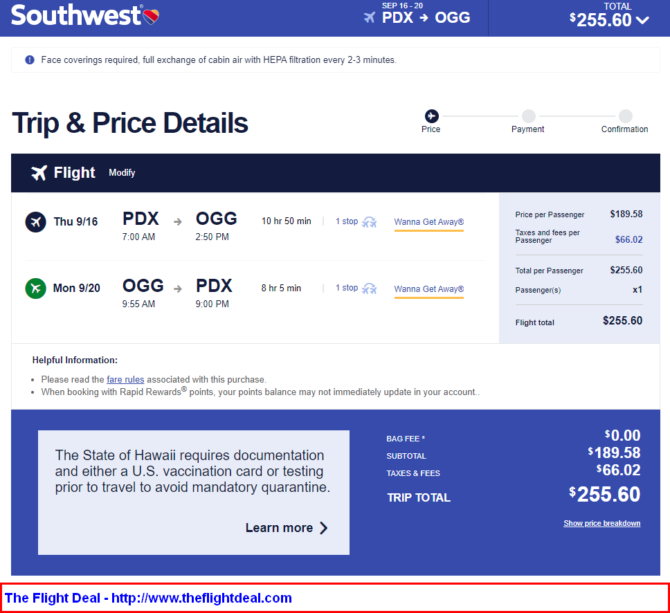Open the fare rules link
Image resolution: width=670 pixels, height=613 pixels.
pyautogui.click(x=125, y=379)
